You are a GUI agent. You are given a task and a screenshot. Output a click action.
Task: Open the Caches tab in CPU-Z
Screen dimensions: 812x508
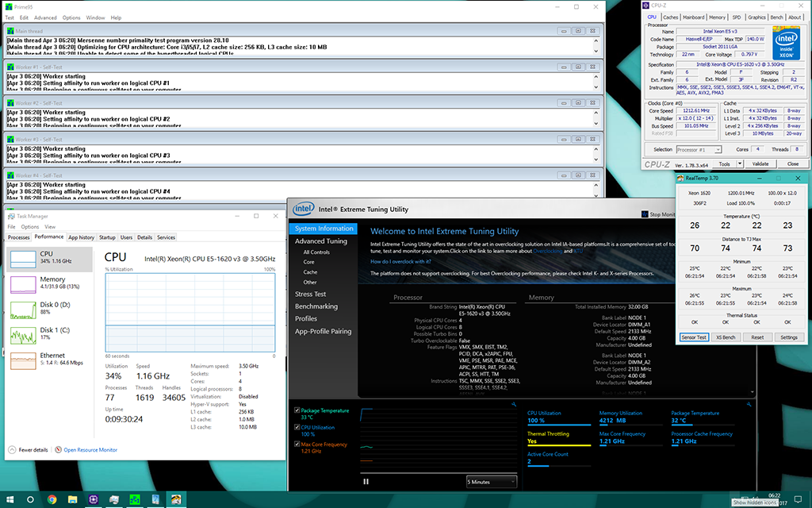(x=670, y=17)
